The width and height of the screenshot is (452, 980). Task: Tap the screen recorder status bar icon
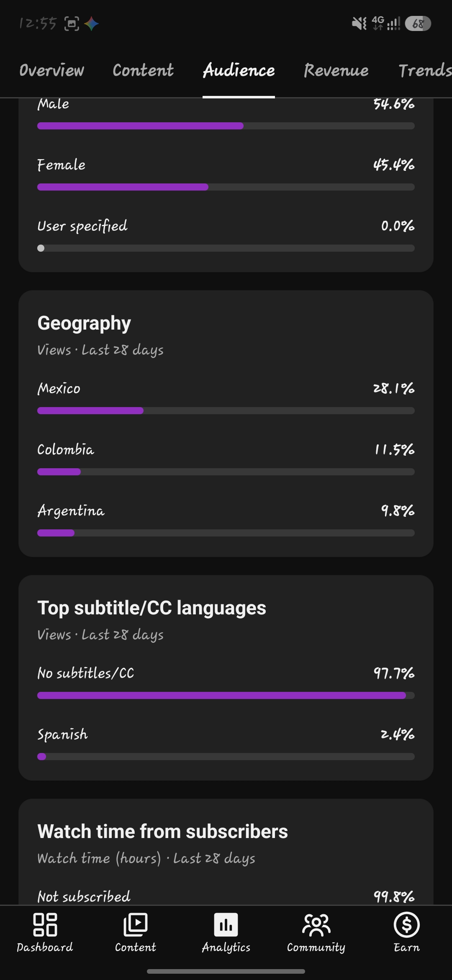[x=72, y=24]
